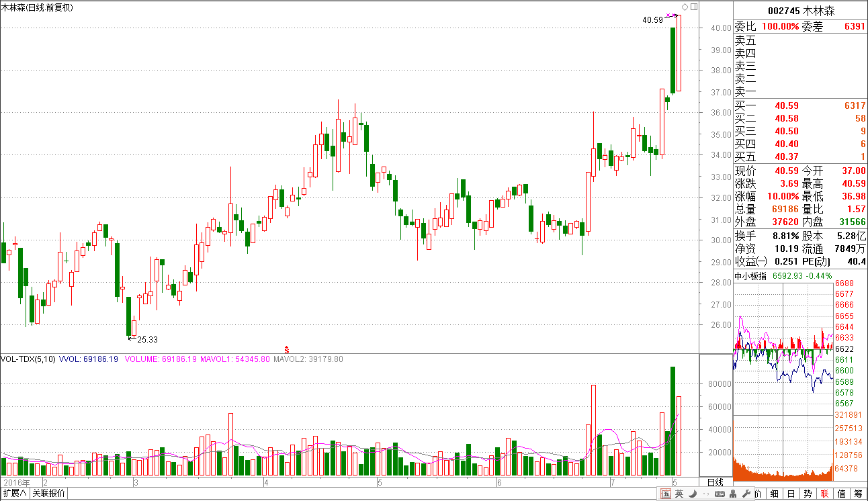The height and width of the screenshot is (501, 868).
Task: Switch to the 价 tab
Action: 758,494
